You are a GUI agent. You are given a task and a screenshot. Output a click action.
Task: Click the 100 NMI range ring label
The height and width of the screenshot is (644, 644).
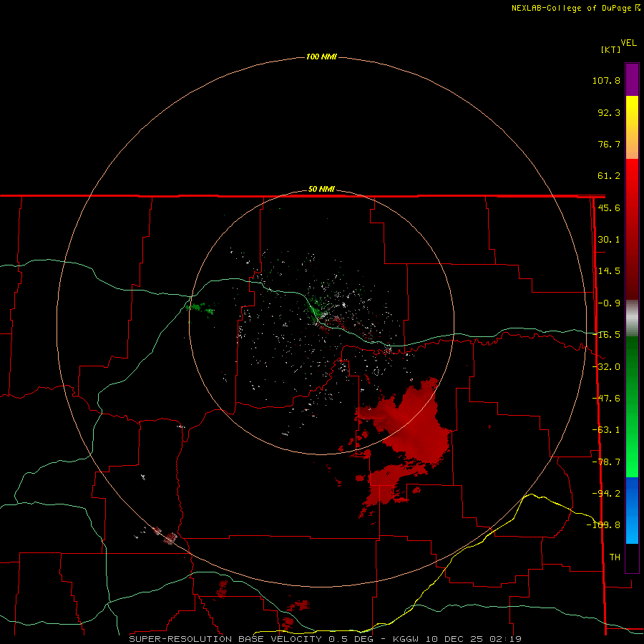coord(321,57)
